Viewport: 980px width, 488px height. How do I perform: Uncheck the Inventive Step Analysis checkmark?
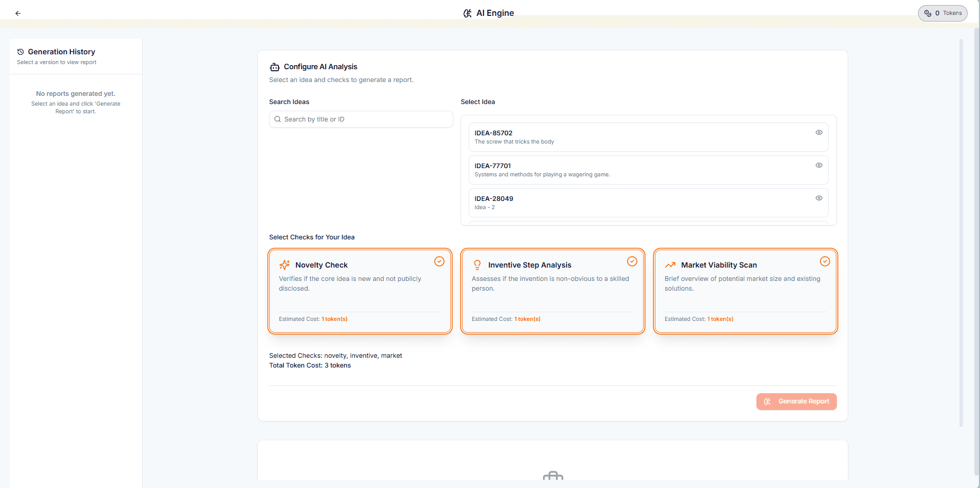pyautogui.click(x=632, y=261)
